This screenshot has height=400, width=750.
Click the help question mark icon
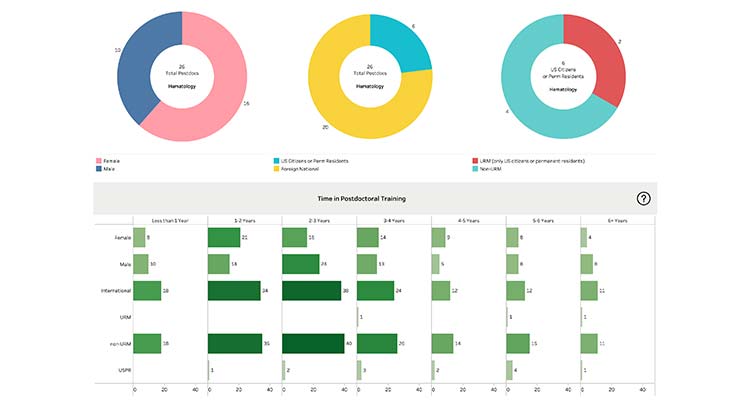[x=643, y=198]
